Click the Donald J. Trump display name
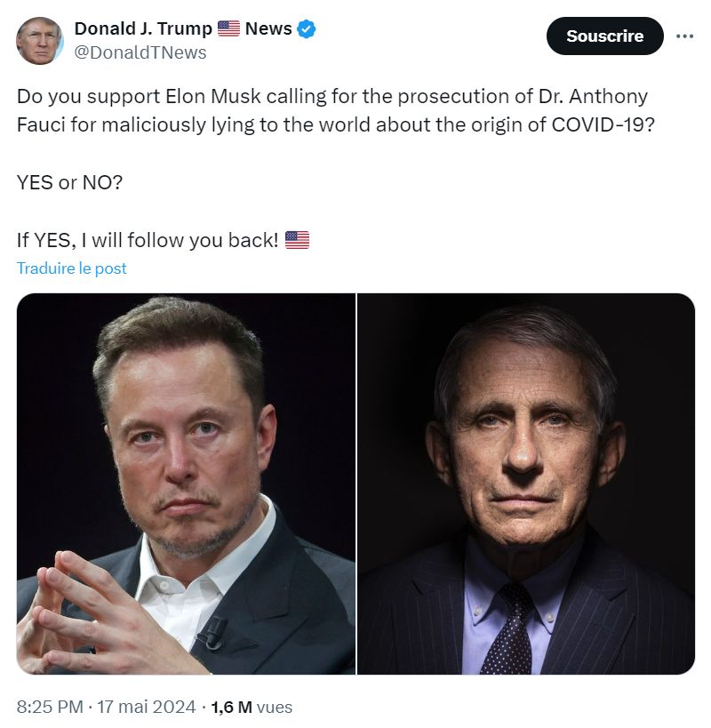 (143, 29)
